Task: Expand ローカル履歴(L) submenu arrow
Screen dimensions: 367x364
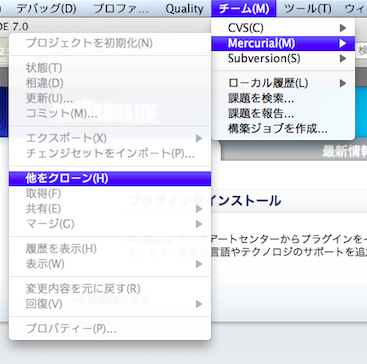Action: 343,83
